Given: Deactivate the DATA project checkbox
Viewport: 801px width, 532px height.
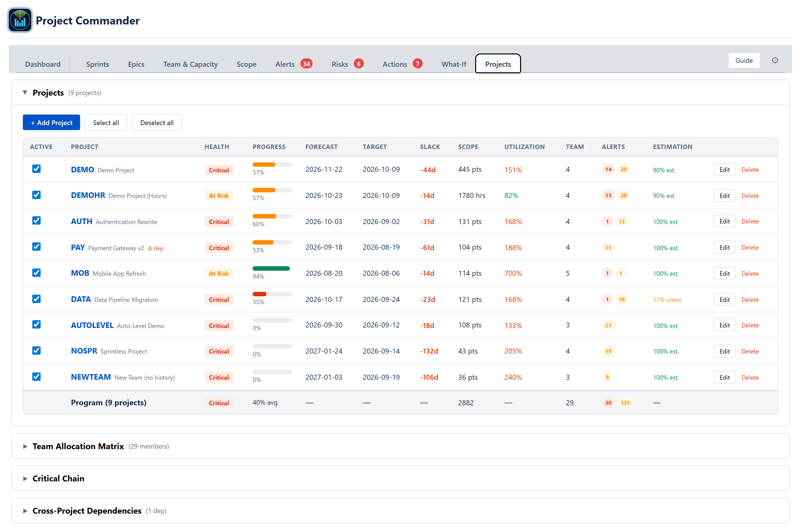Looking at the screenshot, I should coord(36,299).
